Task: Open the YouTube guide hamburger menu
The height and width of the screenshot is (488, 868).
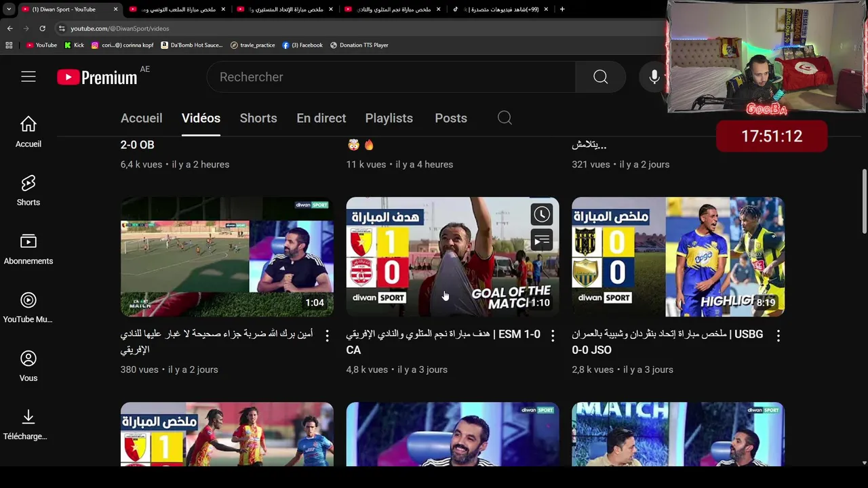Action: [28, 77]
